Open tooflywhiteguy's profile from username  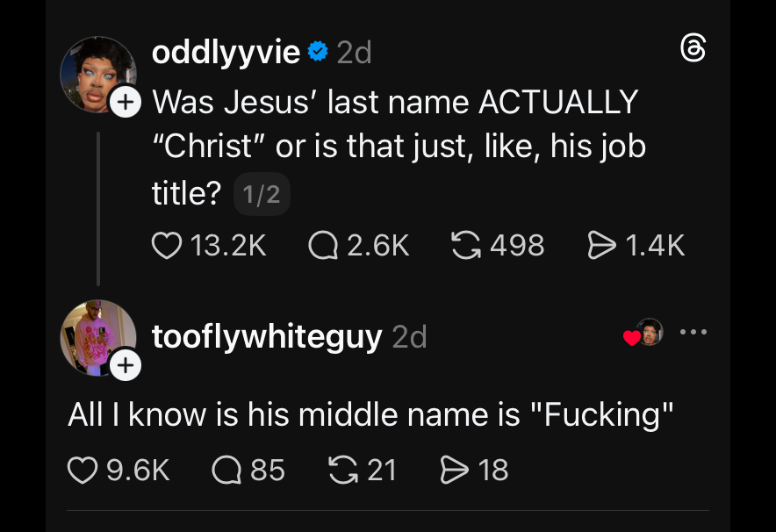click(x=267, y=337)
